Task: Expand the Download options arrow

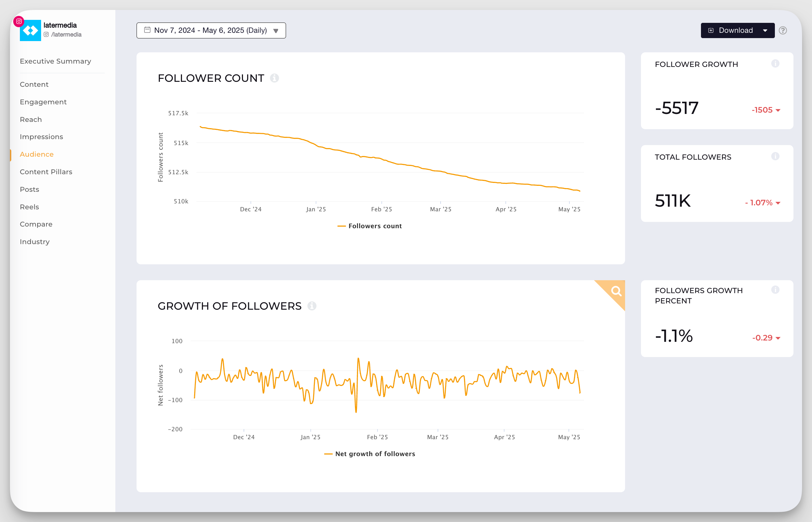Action: pos(765,30)
